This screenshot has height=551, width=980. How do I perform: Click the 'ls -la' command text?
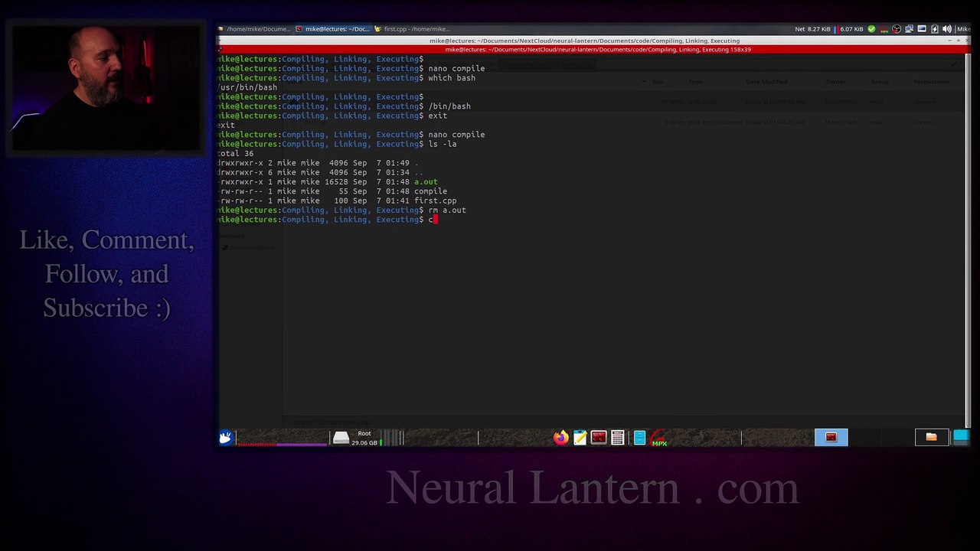tap(443, 144)
